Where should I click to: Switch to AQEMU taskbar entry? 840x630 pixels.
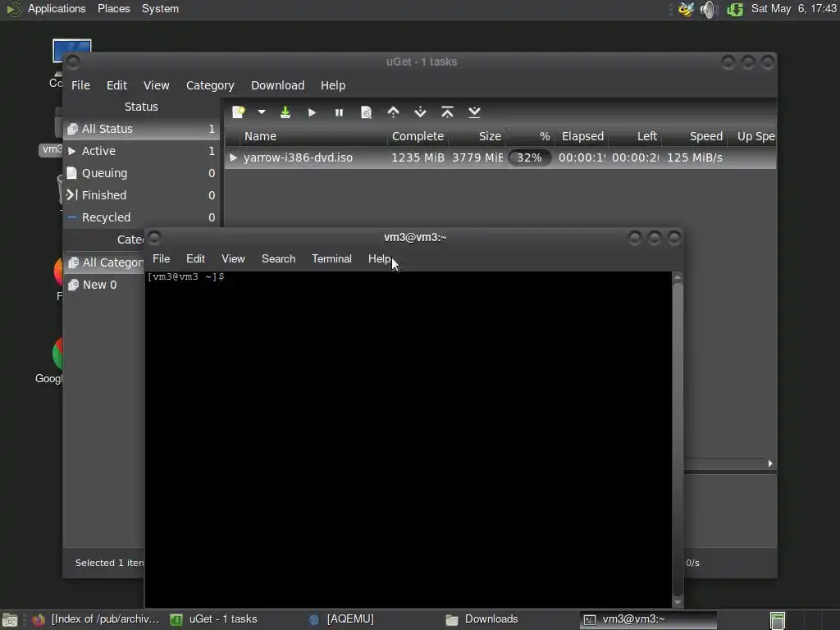click(343, 619)
